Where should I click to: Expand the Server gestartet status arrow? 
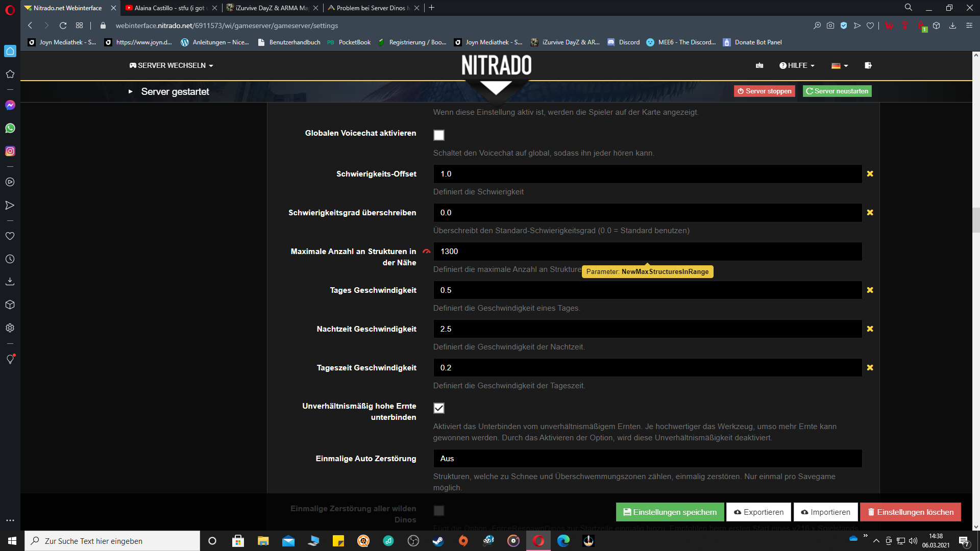tap(131, 92)
